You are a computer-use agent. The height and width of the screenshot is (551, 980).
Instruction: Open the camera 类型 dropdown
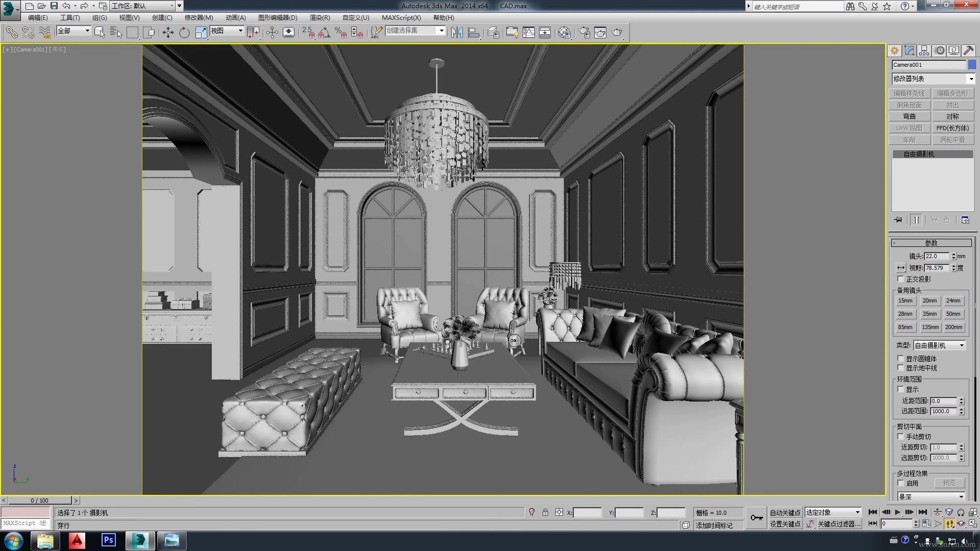pos(962,345)
